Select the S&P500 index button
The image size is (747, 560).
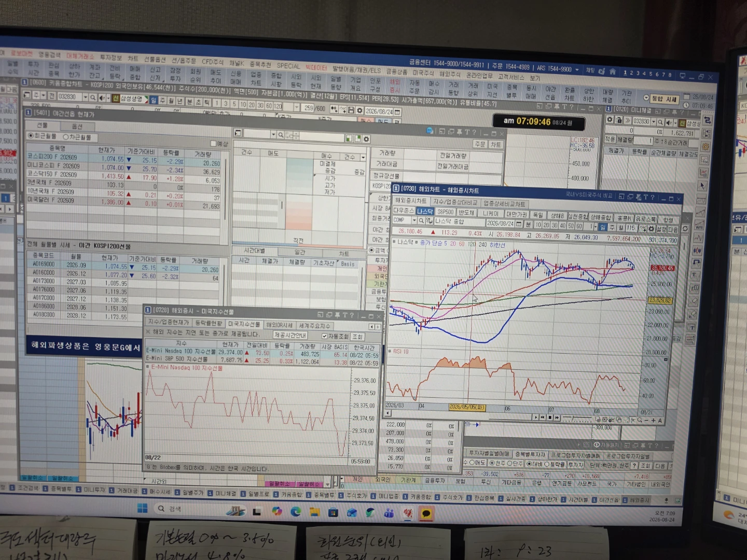coord(445,212)
